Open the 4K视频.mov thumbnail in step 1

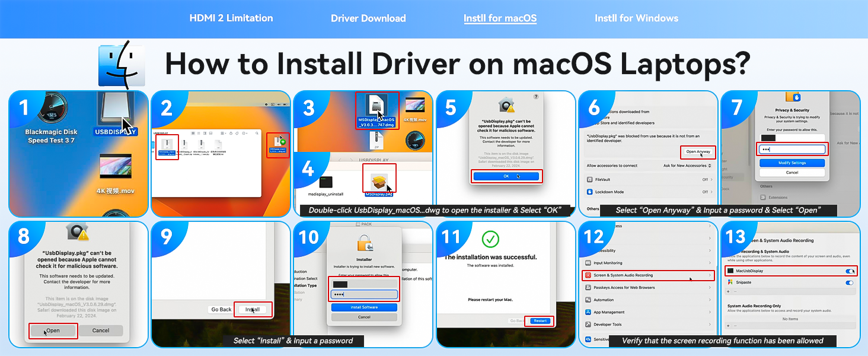pos(116,168)
